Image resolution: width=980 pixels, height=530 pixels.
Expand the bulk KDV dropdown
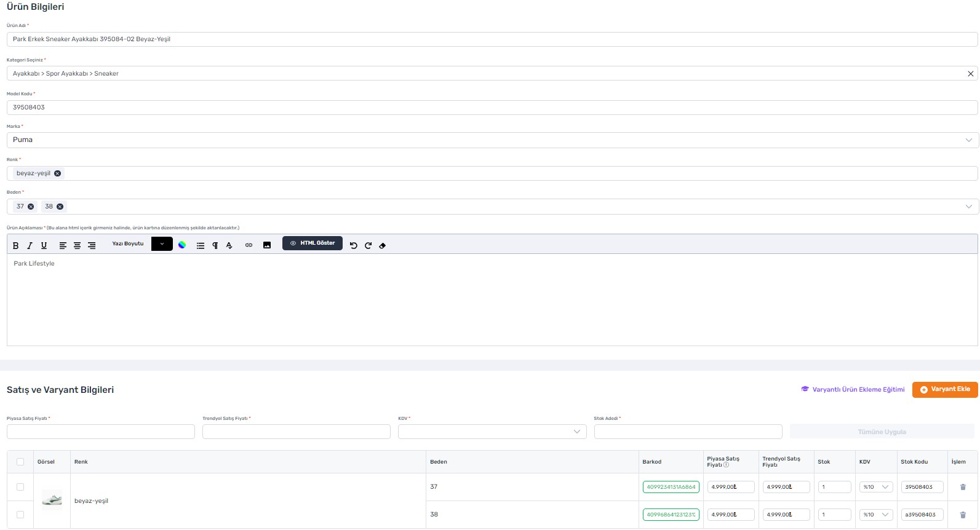coord(492,432)
